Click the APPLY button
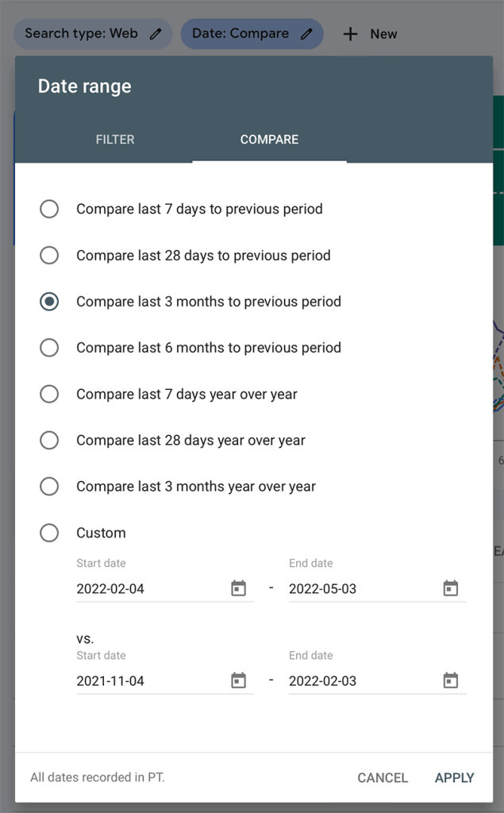The image size is (504, 813). pyautogui.click(x=455, y=778)
